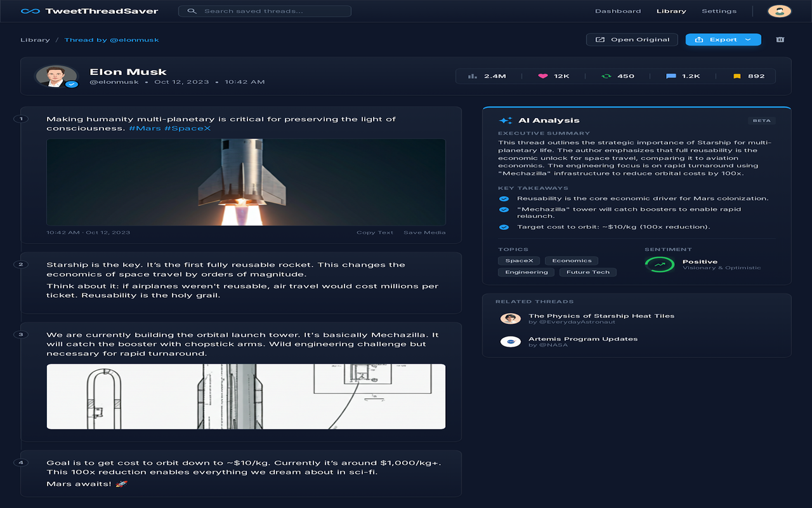
Task: Switch to the Dashboard tab
Action: [618, 11]
